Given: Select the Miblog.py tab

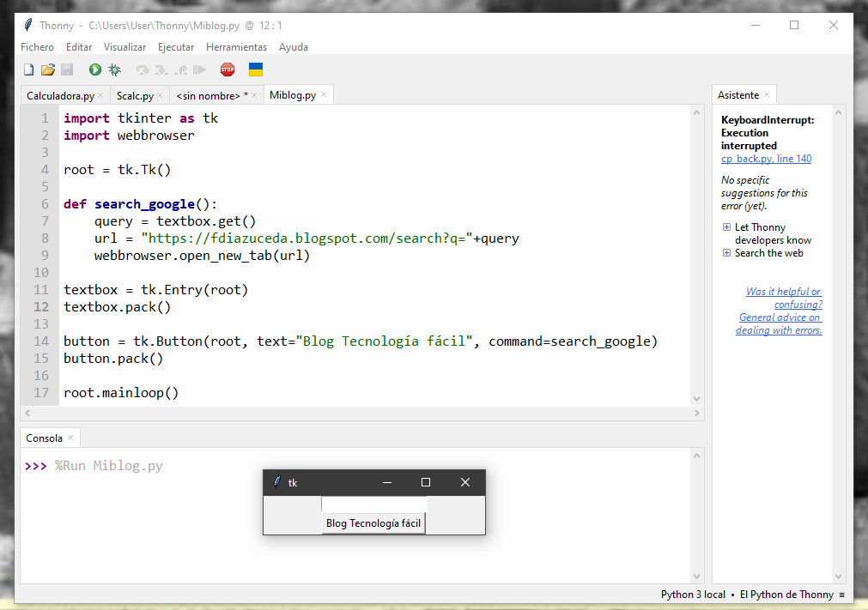Looking at the screenshot, I should tap(293, 94).
